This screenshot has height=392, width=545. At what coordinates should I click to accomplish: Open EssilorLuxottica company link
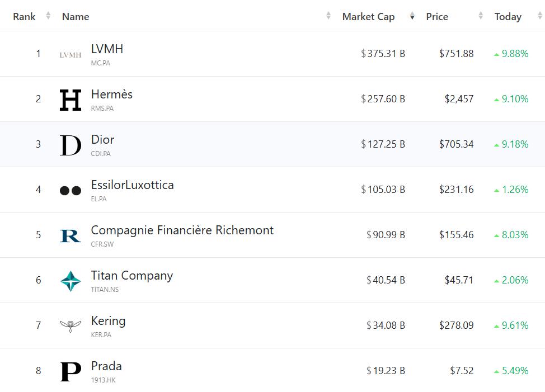133,185
